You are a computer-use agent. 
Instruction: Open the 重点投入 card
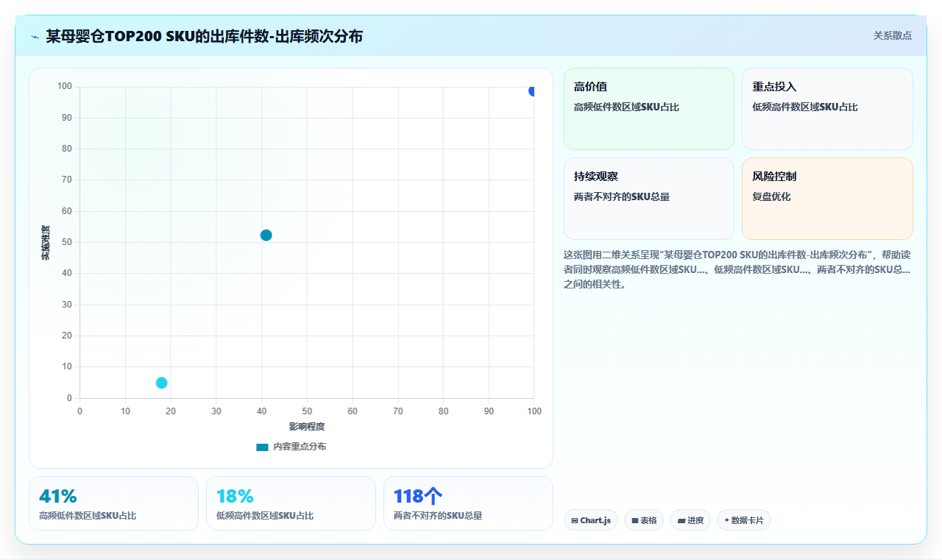[x=827, y=109]
